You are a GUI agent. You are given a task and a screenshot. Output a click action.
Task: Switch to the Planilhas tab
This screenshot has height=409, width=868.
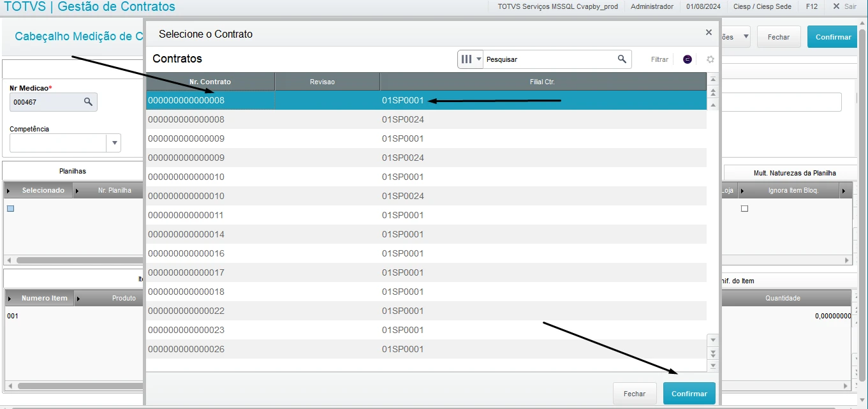pos(73,172)
